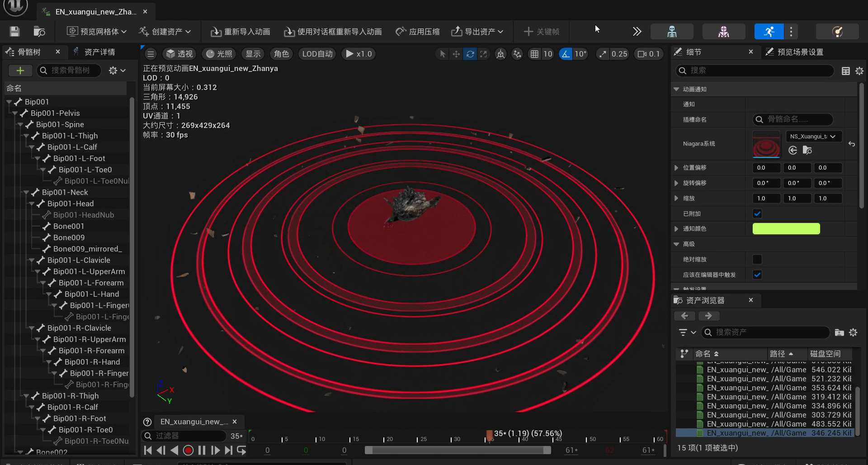Open the viewport hamburger options menu

coord(151,54)
